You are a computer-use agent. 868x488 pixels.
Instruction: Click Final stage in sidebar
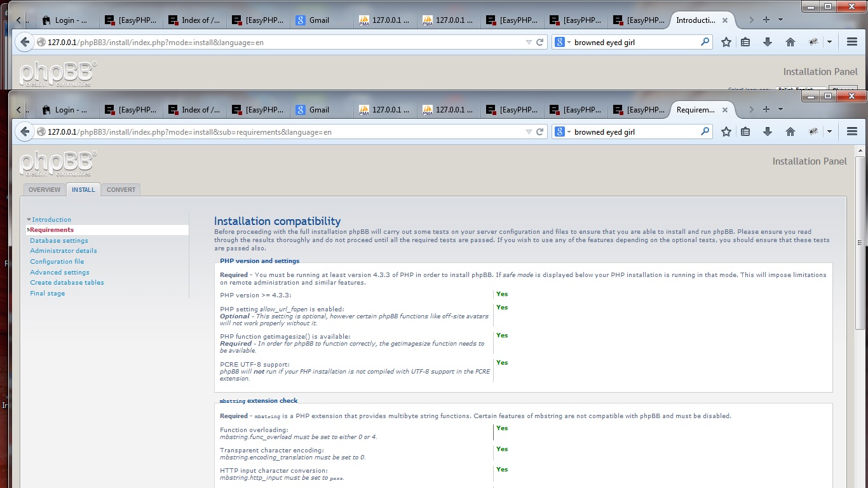(47, 294)
